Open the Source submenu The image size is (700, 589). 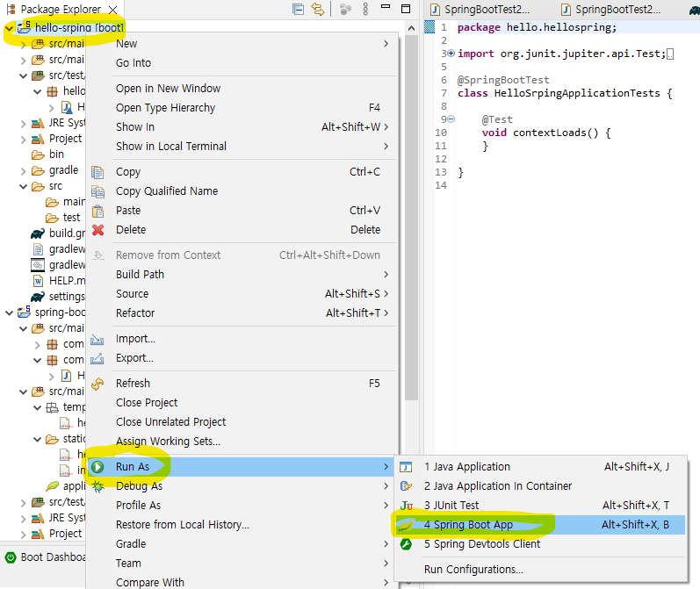(242, 293)
